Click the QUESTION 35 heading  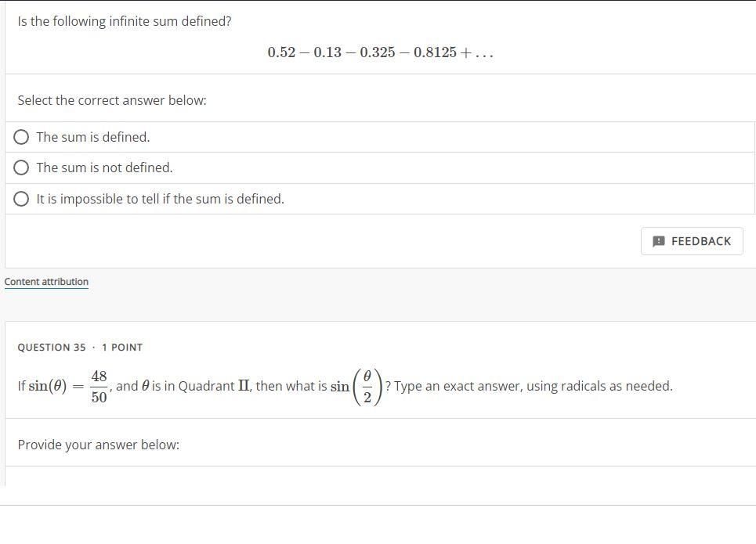pos(51,348)
